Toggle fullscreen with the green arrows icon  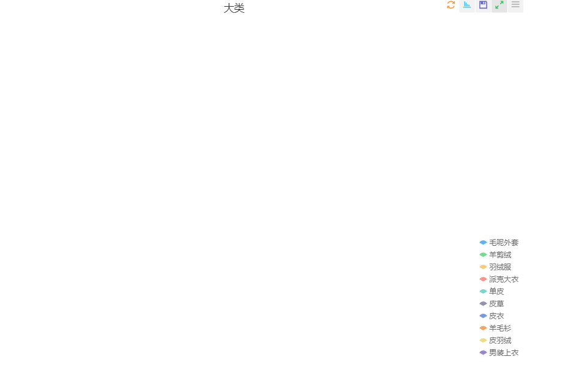[x=499, y=5]
